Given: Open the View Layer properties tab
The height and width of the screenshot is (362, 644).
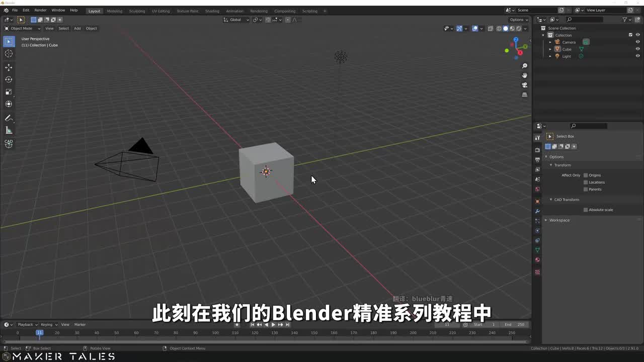Looking at the screenshot, I should [x=537, y=169].
